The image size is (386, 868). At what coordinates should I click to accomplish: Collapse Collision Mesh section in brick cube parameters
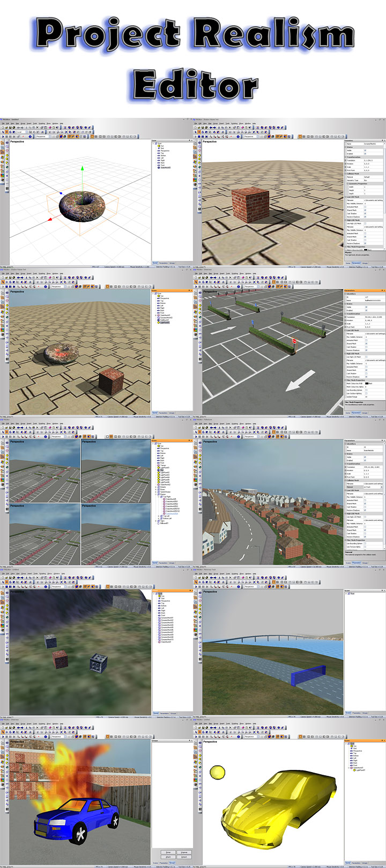point(345,174)
